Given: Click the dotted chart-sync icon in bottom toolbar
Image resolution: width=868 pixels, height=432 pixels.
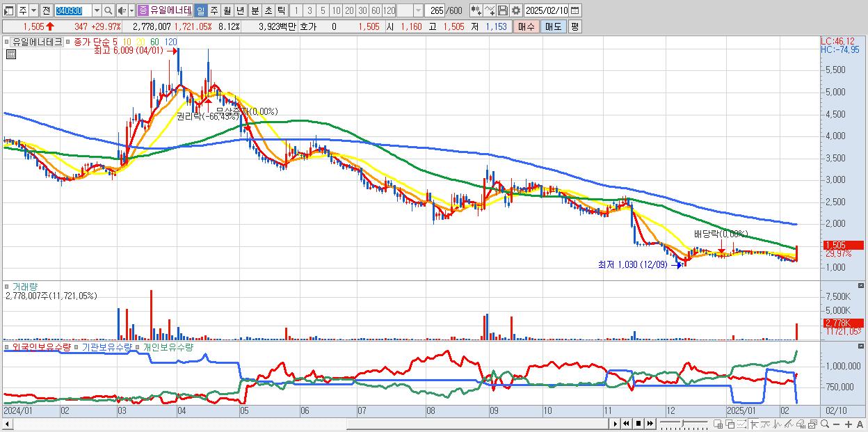Looking at the screenshot, I should pos(741,424).
